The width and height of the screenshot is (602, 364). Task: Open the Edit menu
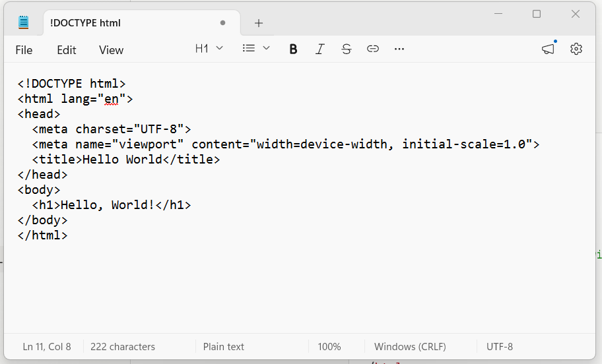pos(67,50)
